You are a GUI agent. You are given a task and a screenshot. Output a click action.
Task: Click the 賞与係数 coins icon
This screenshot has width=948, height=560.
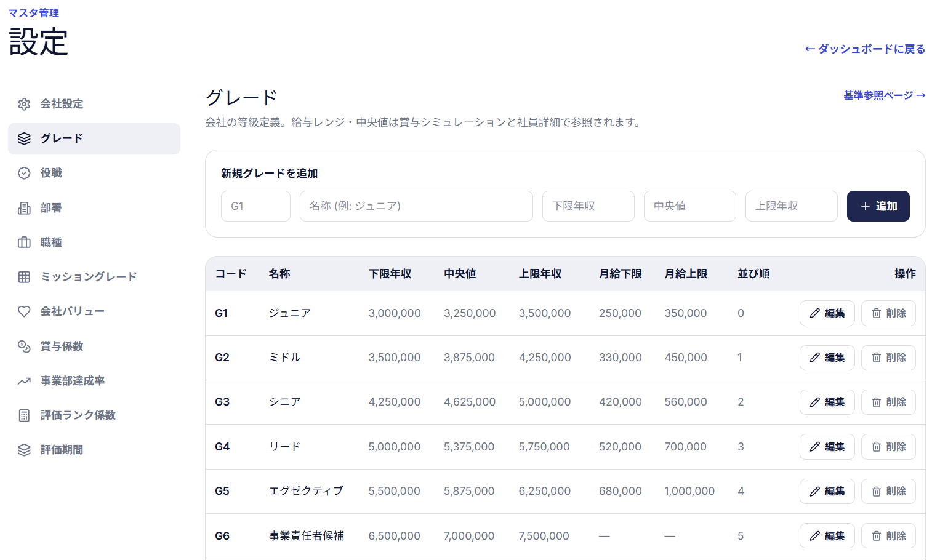tap(24, 346)
